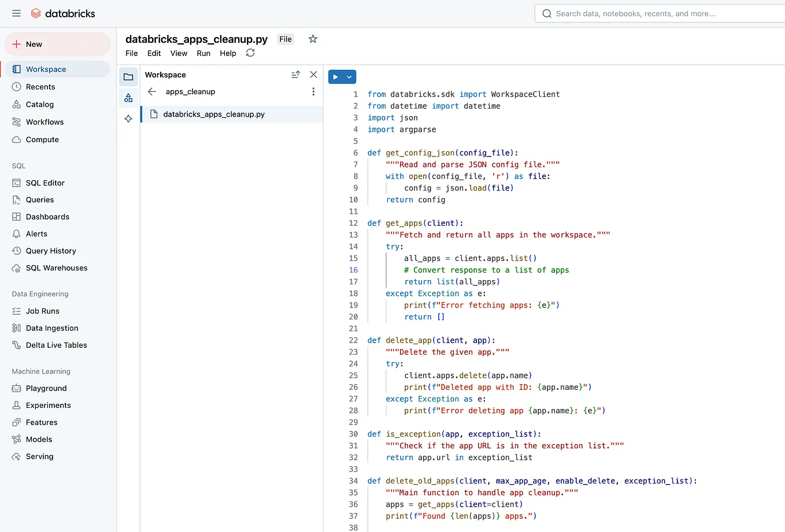
Task: Close the Workspace file panel
Action: [x=313, y=75]
